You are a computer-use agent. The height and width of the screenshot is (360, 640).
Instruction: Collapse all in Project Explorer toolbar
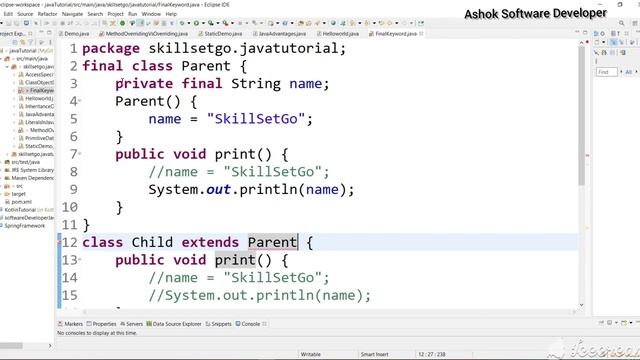(x=15, y=42)
